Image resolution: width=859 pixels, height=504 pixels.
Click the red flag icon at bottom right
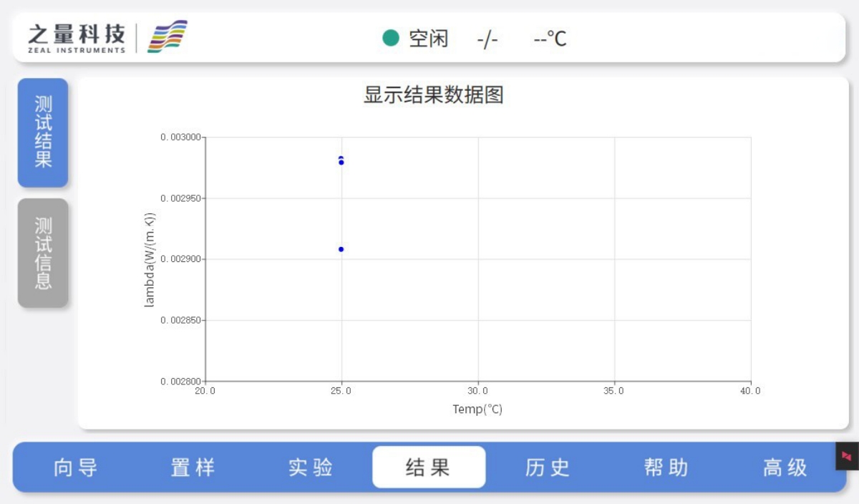tap(847, 456)
